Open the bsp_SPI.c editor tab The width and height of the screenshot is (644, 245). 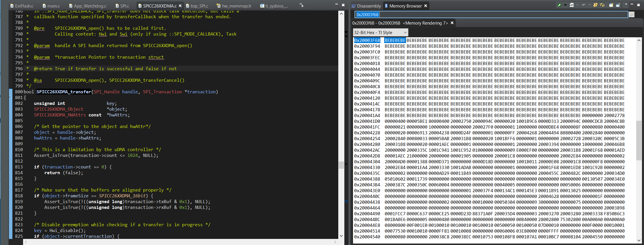point(199,6)
